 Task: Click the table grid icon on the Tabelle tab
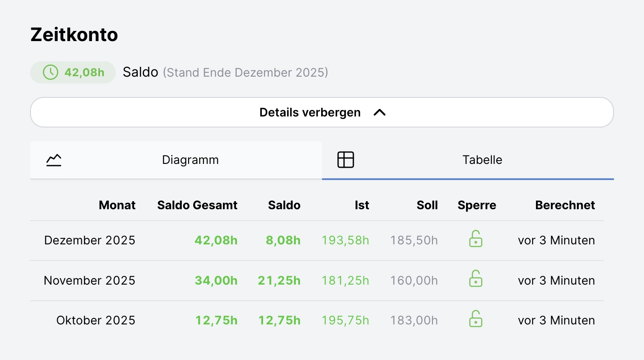[x=345, y=159]
